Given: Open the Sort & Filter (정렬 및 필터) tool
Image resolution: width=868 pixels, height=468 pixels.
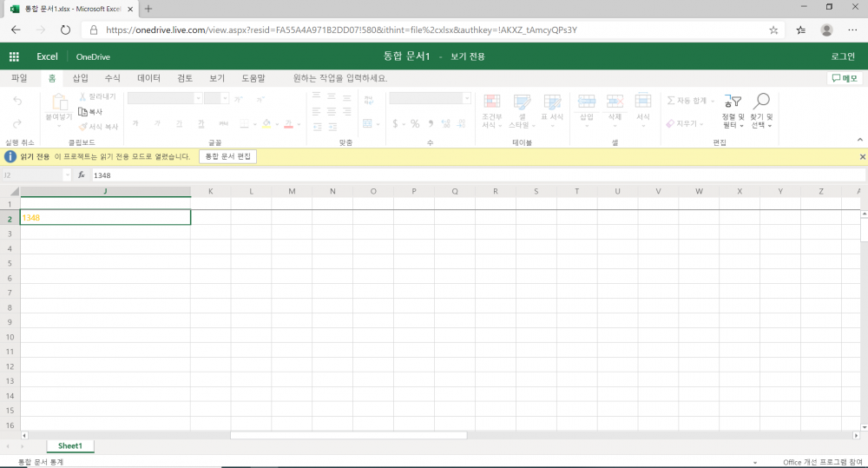Looking at the screenshot, I should pyautogui.click(x=733, y=112).
